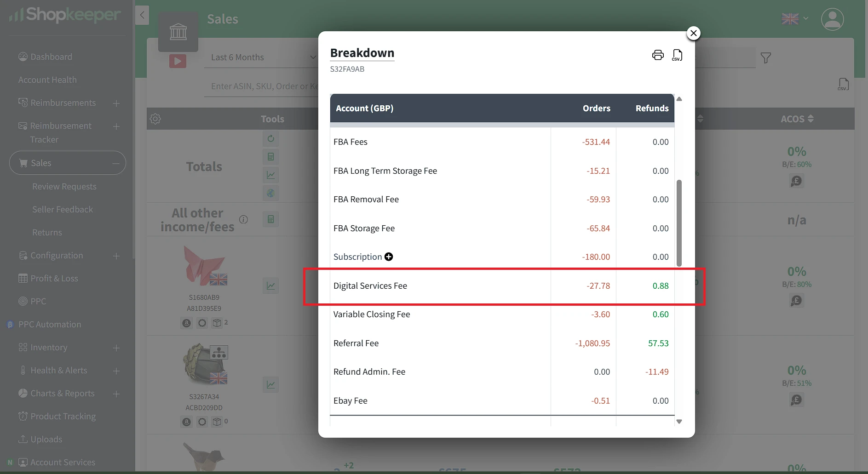Collapse the Sales menu section
Screen dimensions: 868x474
(x=116, y=163)
